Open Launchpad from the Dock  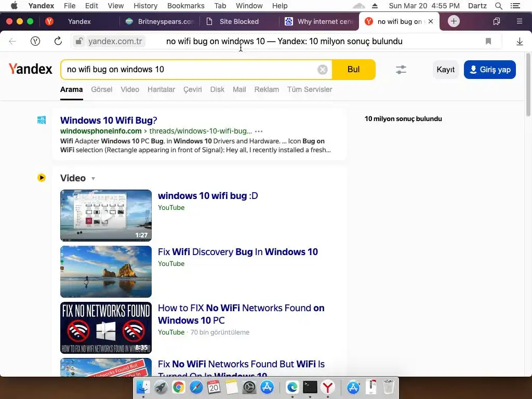tap(161, 387)
